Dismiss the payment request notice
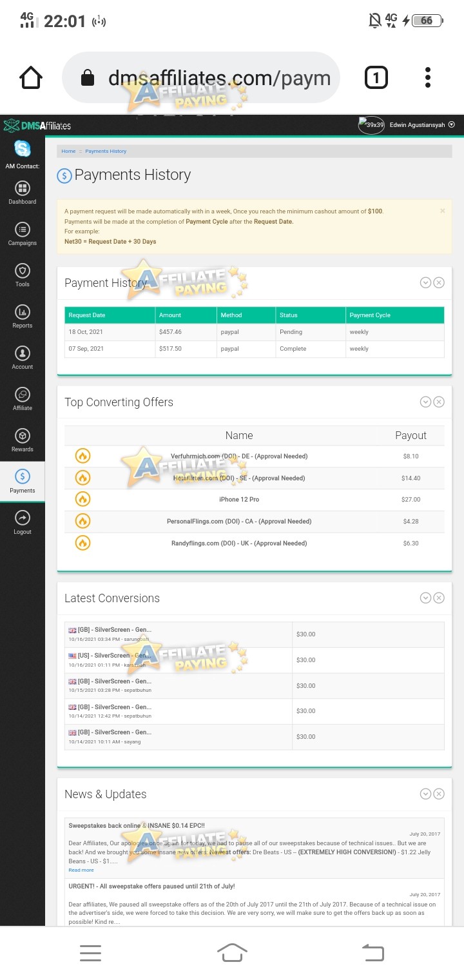464x980 pixels. point(442,211)
